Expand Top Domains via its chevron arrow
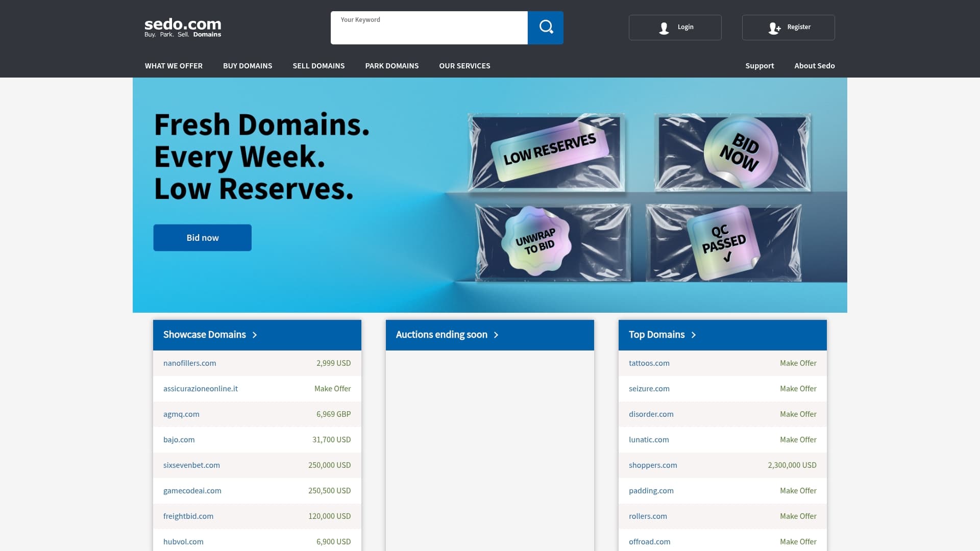This screenshot has height=551, width=980. (694, 335)
